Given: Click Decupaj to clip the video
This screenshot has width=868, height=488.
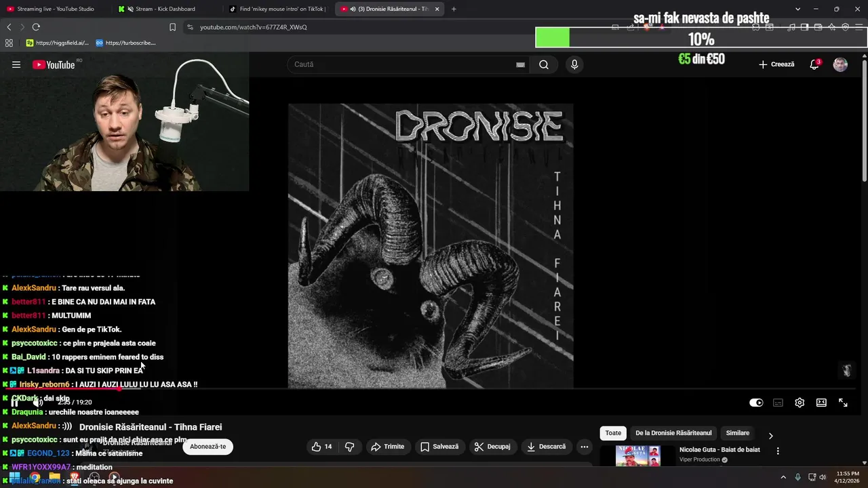Looking at the screenshot, I should click(x=492, y=447).
